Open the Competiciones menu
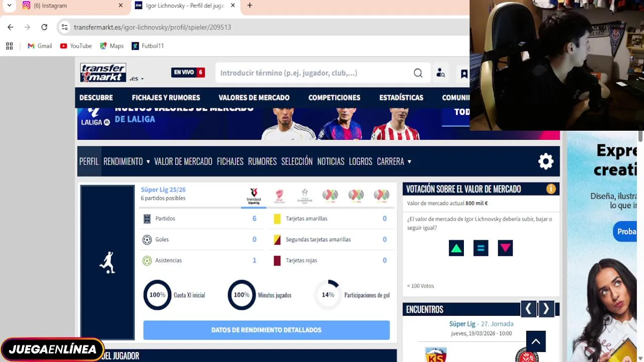The height and width of the screenshot is (362, 644). (334, 98)
